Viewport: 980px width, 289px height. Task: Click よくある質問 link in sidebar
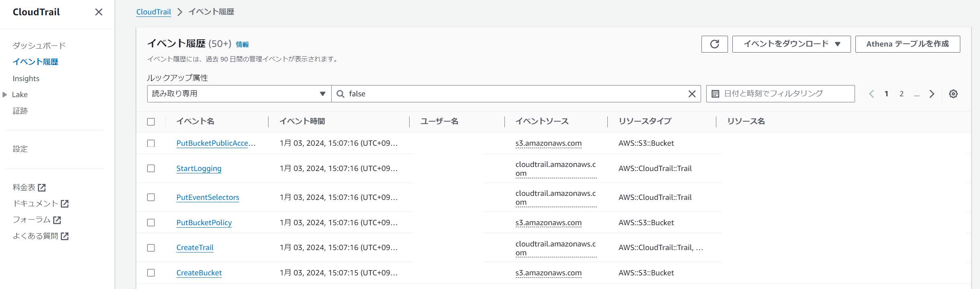[x=35, y=236]
